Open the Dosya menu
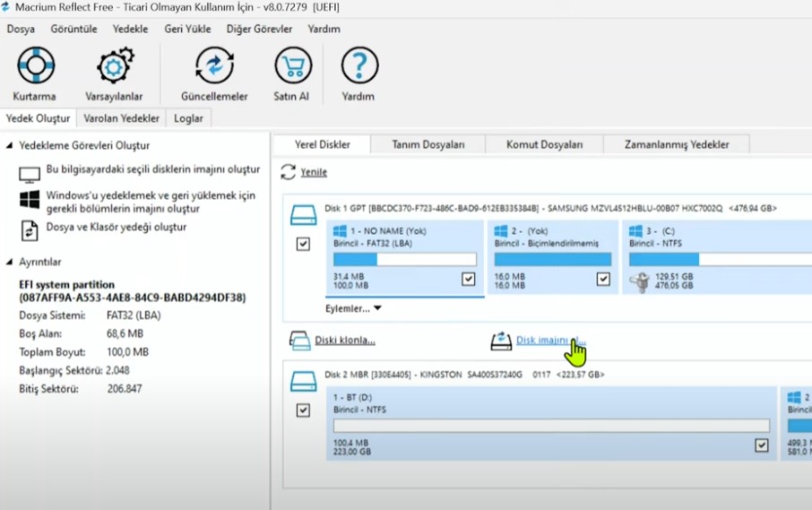Viewport: 812px width, 510px height. tap(21, 29)
